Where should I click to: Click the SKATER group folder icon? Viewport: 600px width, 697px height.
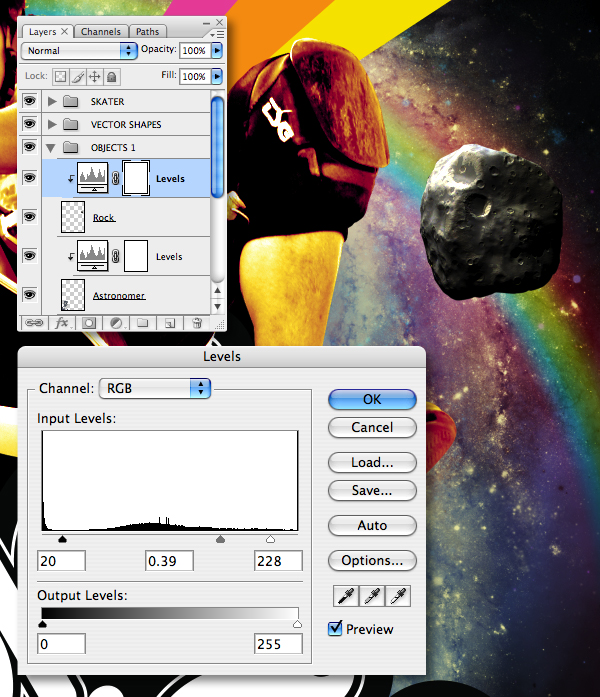pos(71,101)
